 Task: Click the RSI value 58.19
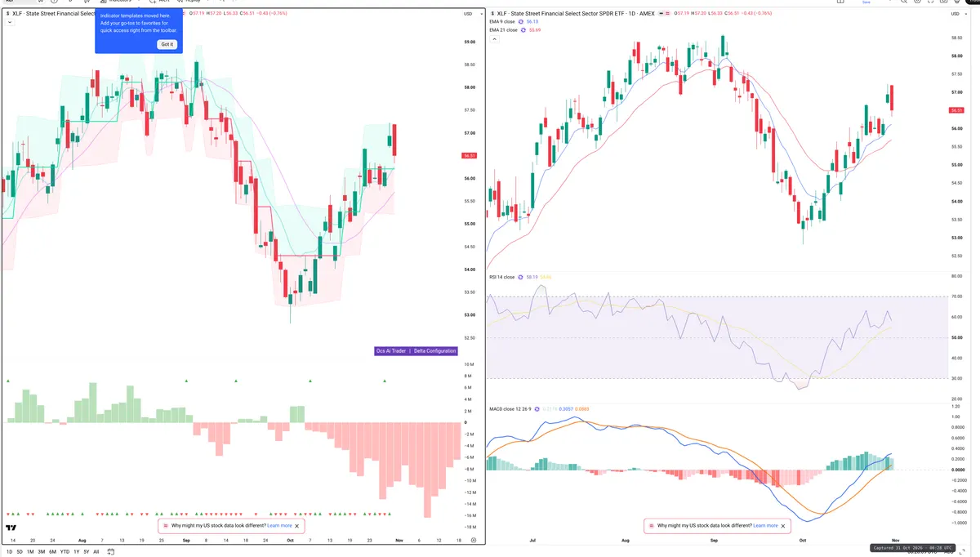coord(532,277)
